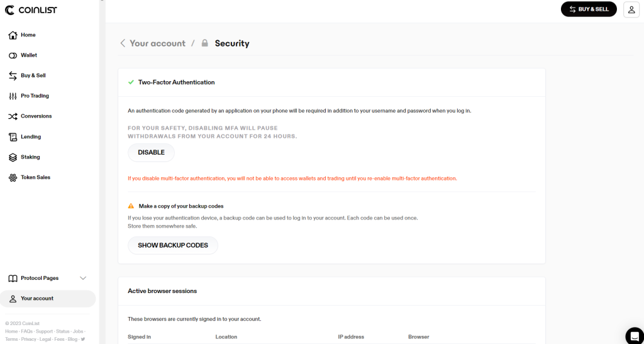Select Lending in the sidebar
The width and height of the screenshot is (644, 344).
(x=30, y=136)
